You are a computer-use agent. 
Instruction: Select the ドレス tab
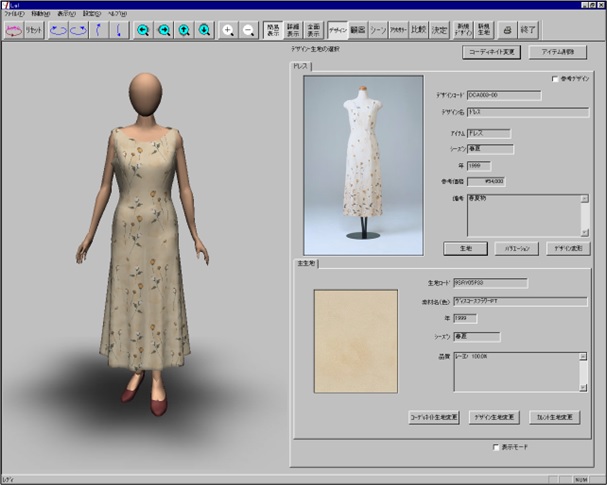(301, 66)
